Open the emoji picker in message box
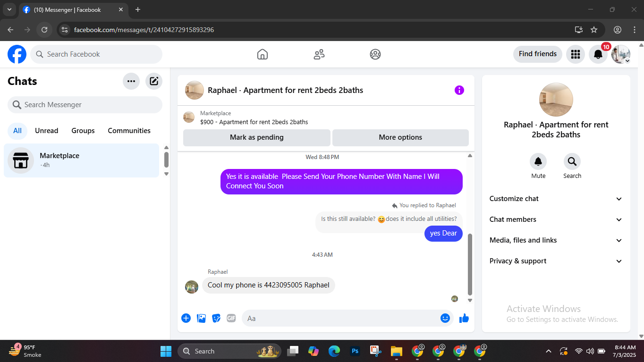 [445, 318]
